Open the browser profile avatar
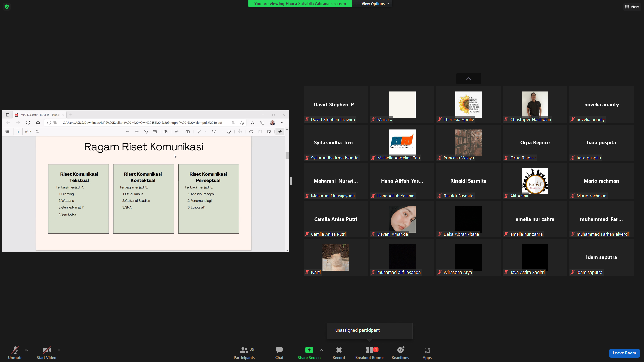644x362 pixels. coord(272,123)
